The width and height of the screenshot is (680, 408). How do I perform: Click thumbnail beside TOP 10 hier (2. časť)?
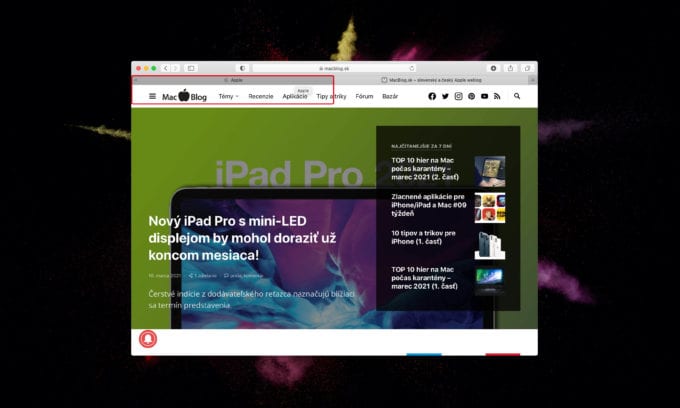tap(490, 171)
